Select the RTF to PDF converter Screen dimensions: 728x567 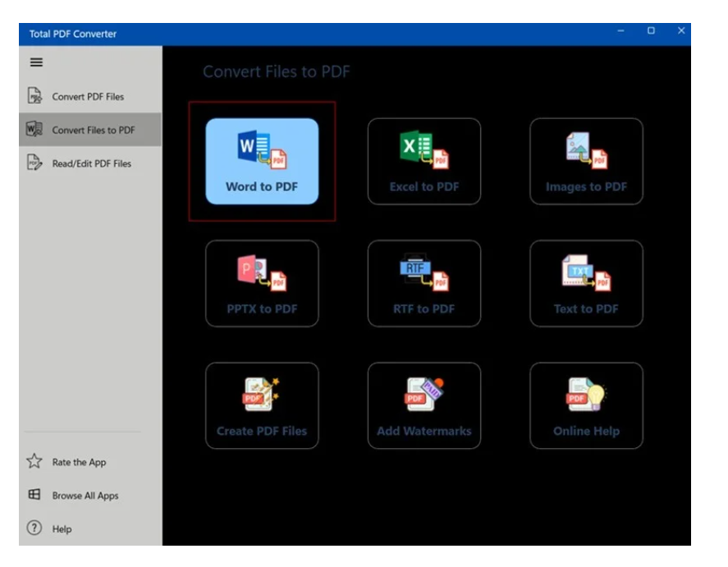[424, 282]
